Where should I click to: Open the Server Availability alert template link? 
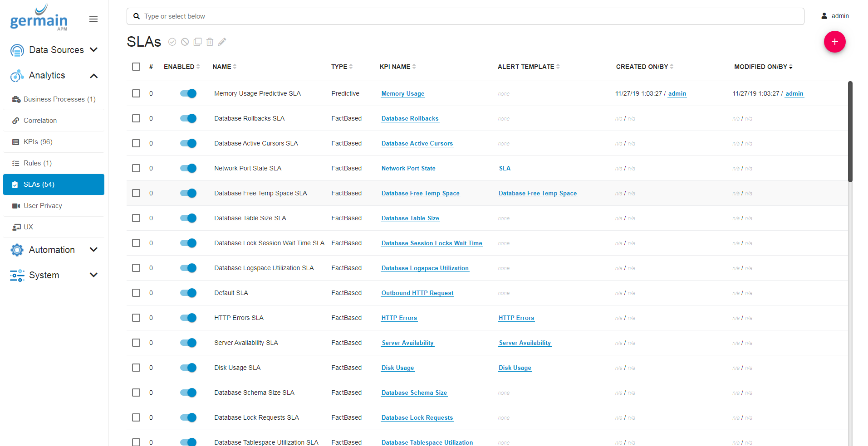click(525, 343)
